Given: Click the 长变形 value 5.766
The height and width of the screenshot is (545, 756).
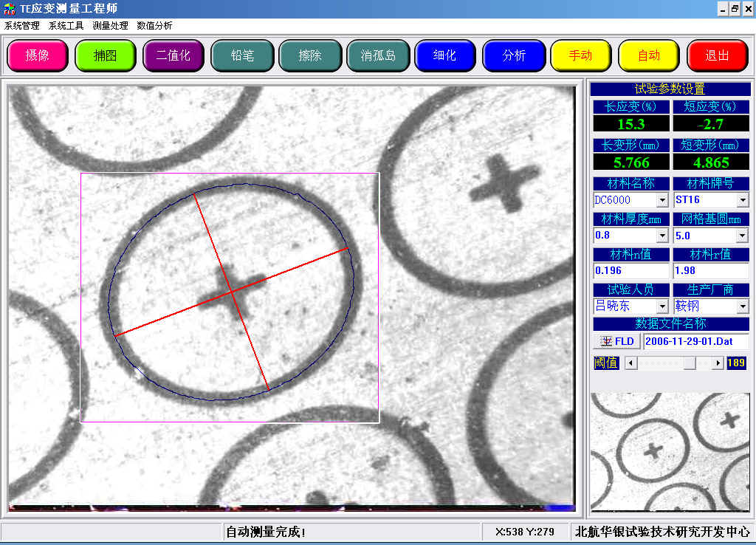Looking at the screenshot, I should tap(631, 162).
